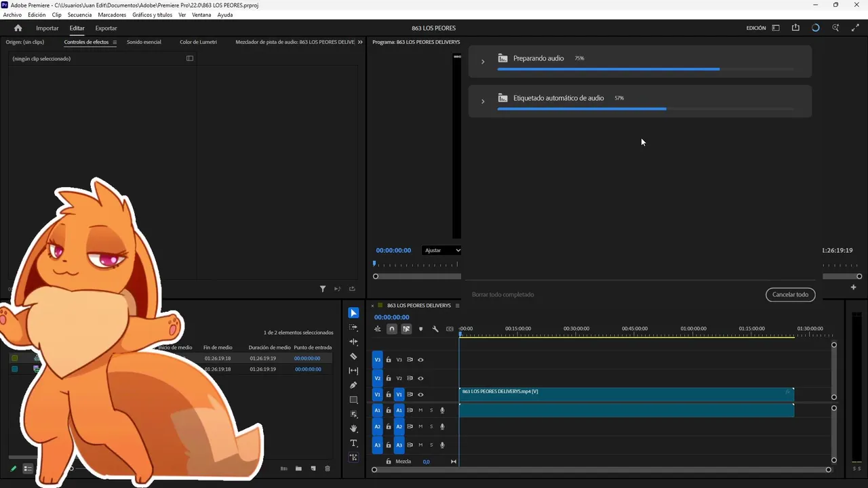Click the quick export share icon
This screenshot has width=868, height=488.
[795, 28]
